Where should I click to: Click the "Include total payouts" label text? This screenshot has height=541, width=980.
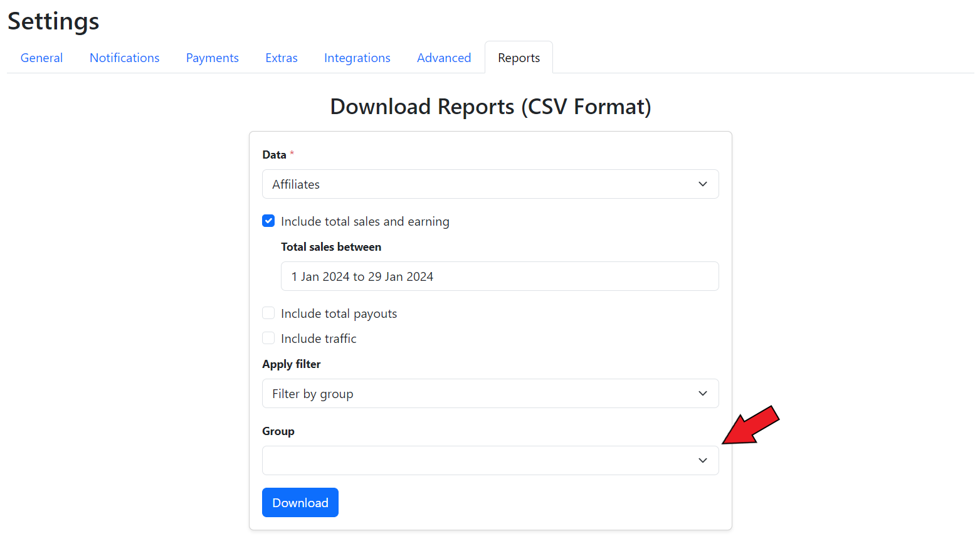click(339, 313)
